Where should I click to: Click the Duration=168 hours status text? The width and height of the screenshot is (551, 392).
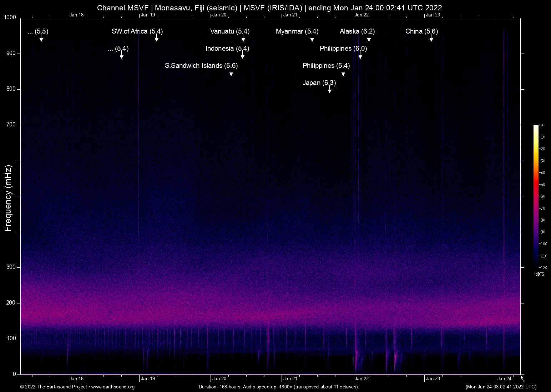pos(278,387)
